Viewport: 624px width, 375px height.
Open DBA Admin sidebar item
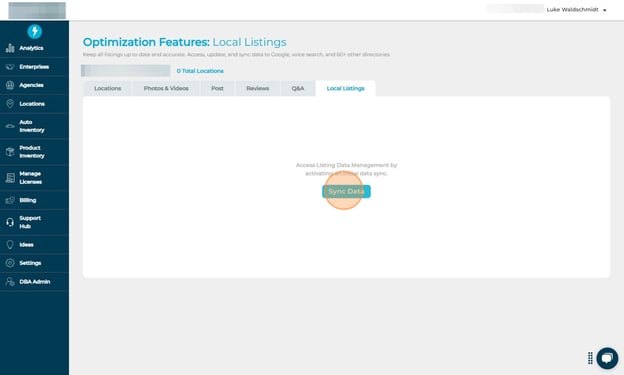pyautogui.click(x=34, y=281)
